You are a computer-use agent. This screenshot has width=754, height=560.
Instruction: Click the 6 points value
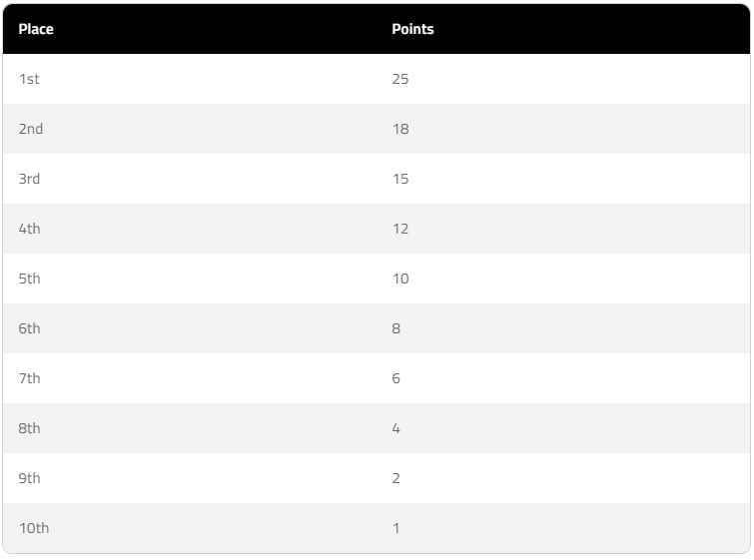click(396, 378)
